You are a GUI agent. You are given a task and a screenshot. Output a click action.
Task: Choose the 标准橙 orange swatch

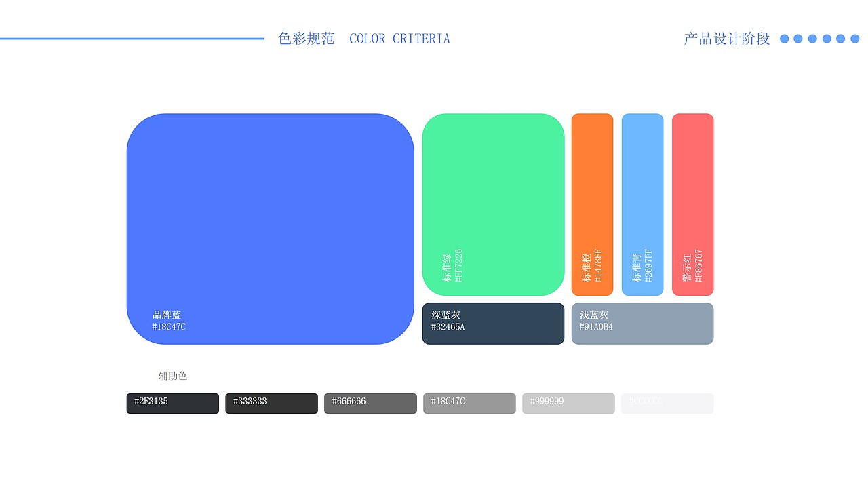(592, 204)
